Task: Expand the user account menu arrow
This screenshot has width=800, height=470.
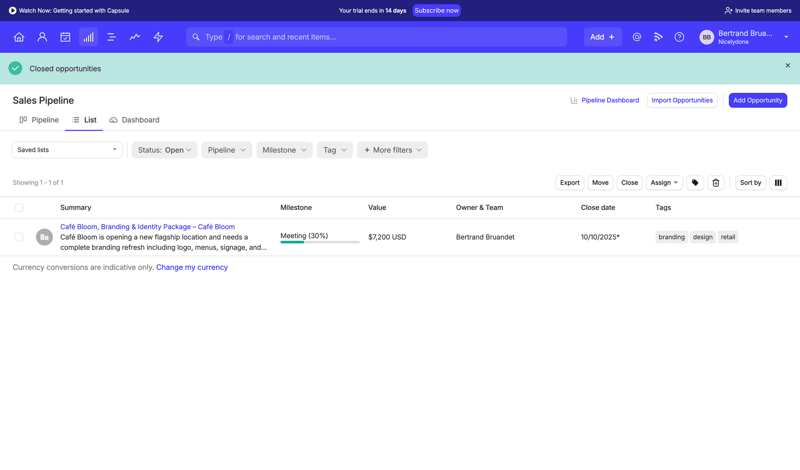Action: point(786,37)
